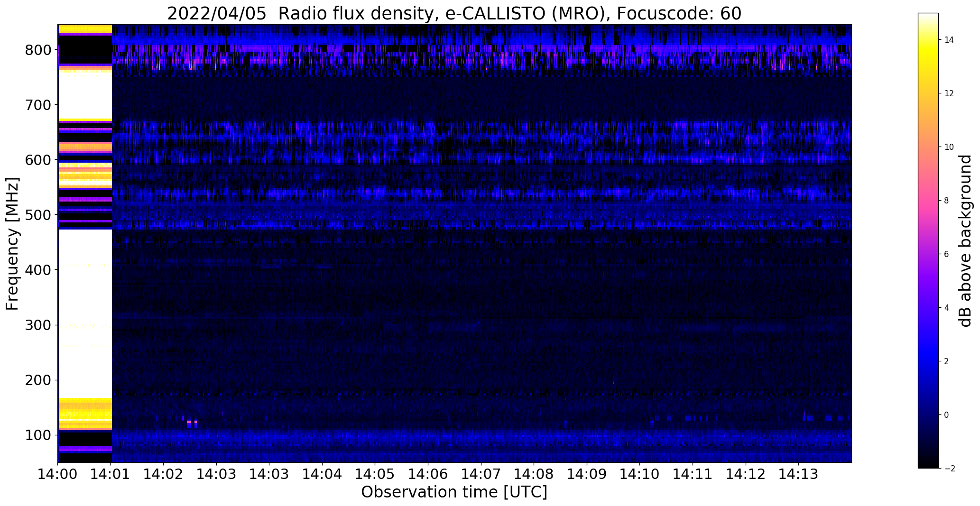
Task: Click the 14:04 time tick label
Action: 323,474
